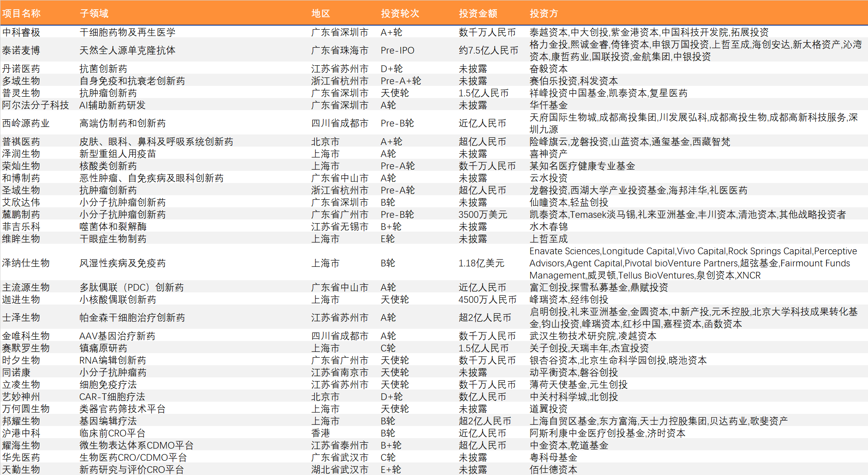Select the 主流源生物 cell
The width and height of the screenshot is (868, 475).
coord(26,287)
